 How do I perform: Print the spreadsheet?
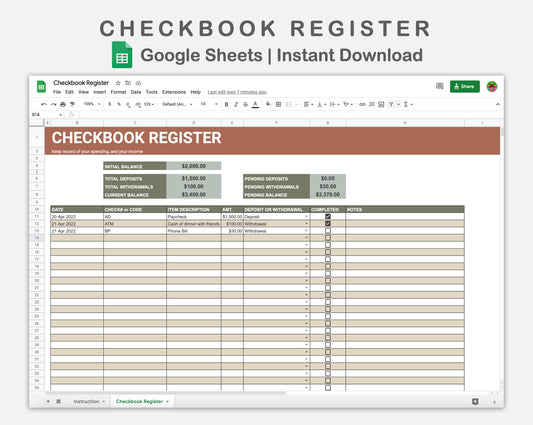[63, 104]
